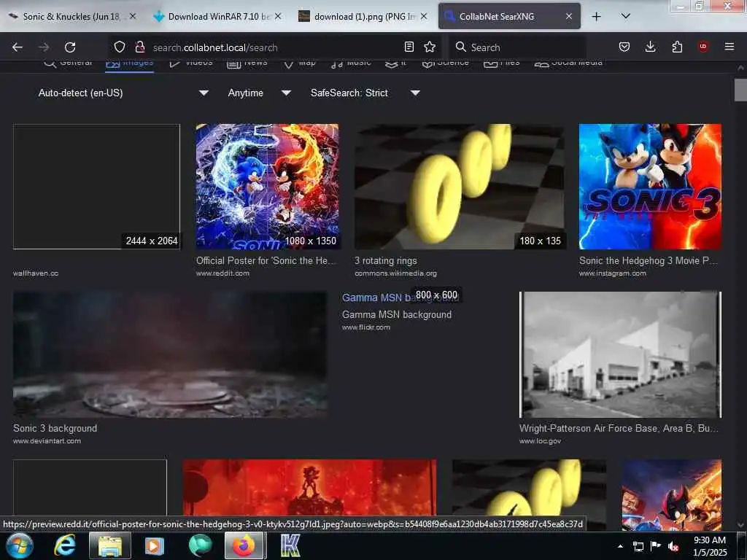Click the padlock site security icon

[139, 47]
